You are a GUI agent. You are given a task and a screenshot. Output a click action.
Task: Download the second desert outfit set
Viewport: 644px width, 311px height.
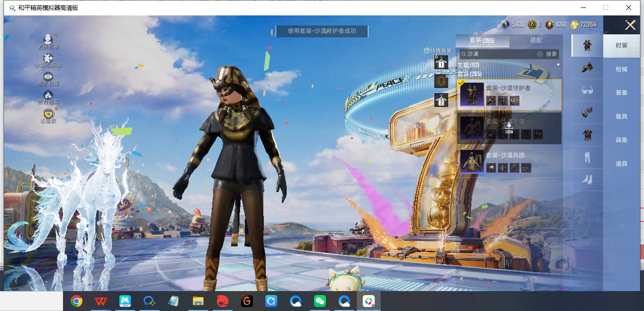(509, 128)
